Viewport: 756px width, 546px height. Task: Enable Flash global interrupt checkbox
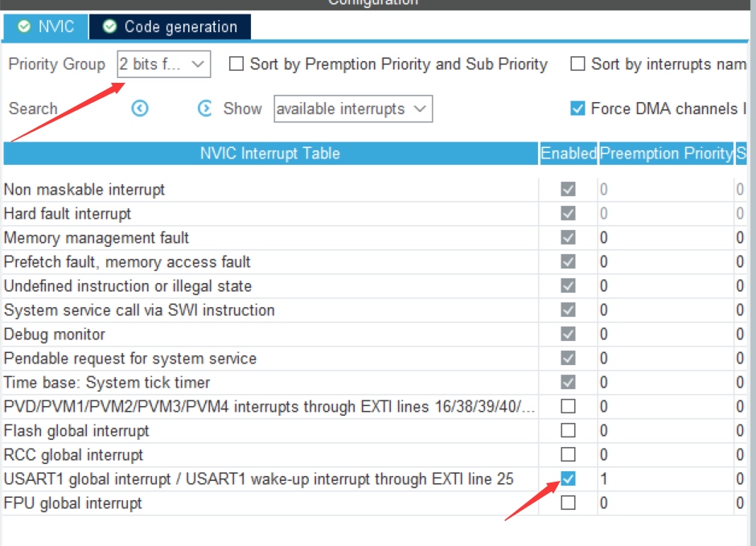pos(568,430)
